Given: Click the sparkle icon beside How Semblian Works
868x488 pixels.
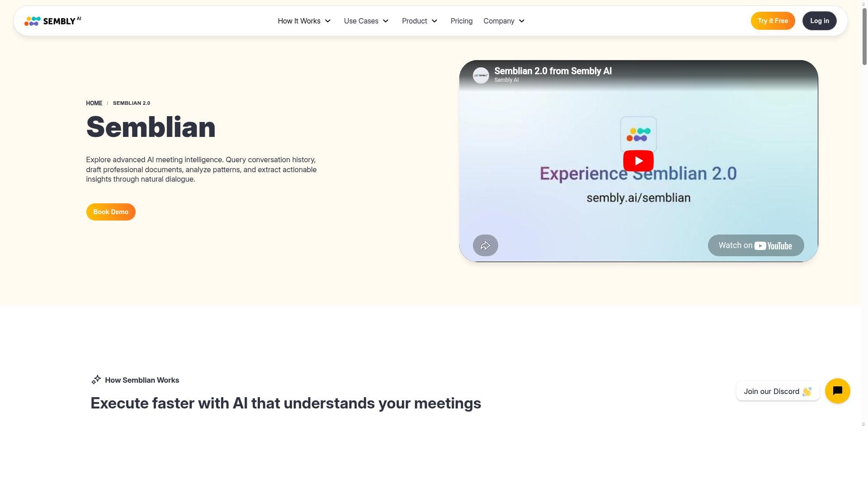Looking at the screenshot, I should pos(96,380).
